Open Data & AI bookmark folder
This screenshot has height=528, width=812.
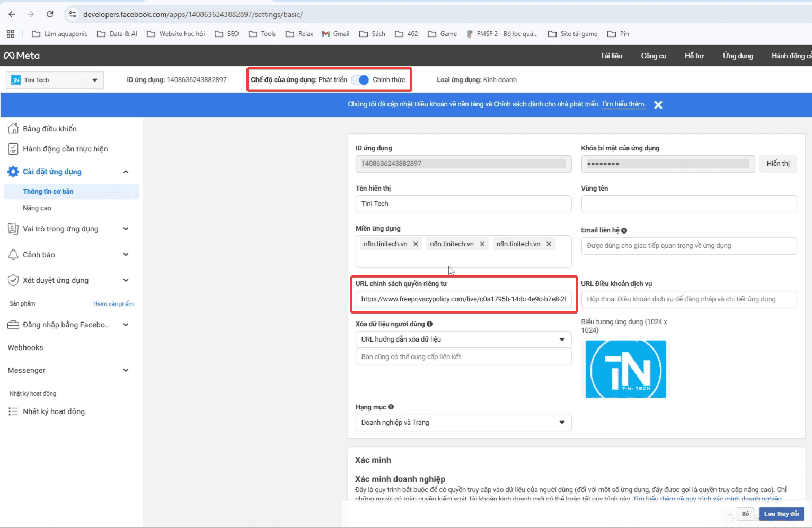click(x=117, y=34)
